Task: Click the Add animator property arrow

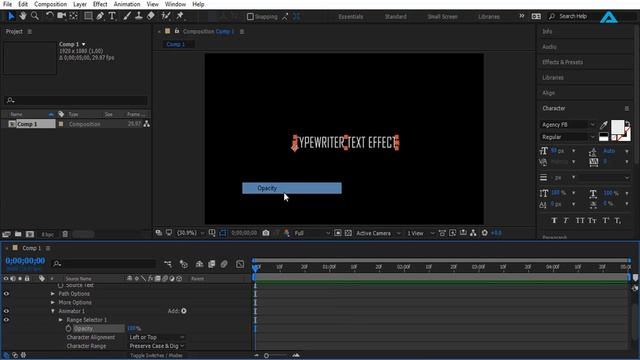Action: 184,311
